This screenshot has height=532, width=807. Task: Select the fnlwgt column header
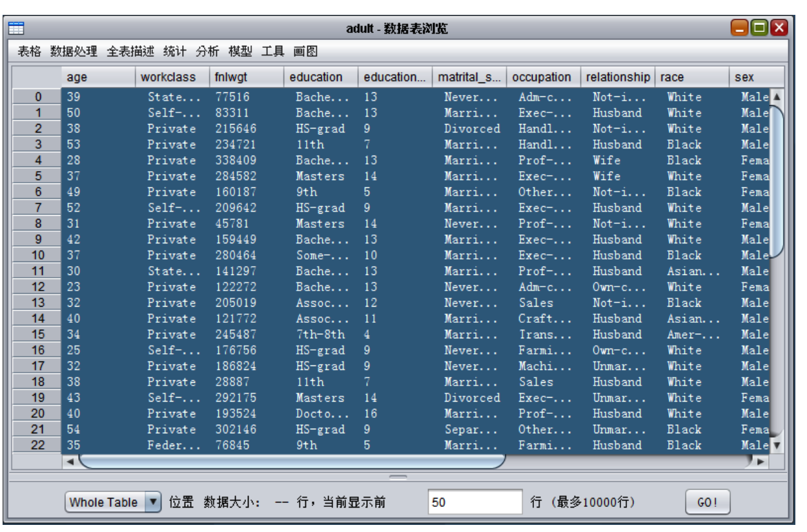pyautogui.click(x=247, y=77)
